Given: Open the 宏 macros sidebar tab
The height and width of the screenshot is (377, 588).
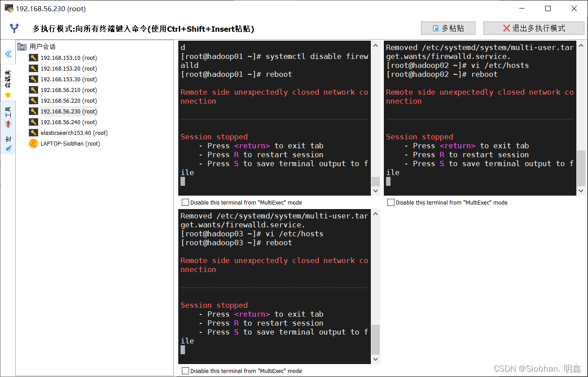Looking at the screenshot, I should [8, 143].
